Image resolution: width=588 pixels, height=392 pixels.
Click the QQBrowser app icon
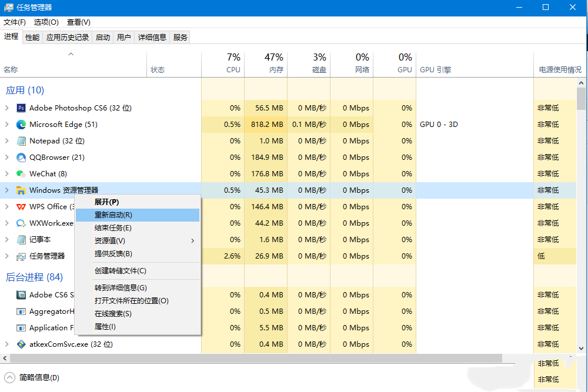tap(20, 157)
